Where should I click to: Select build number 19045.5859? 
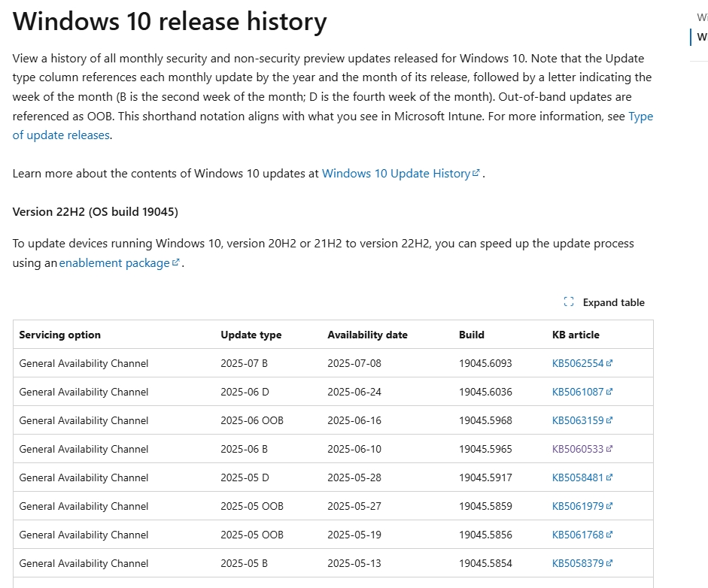[x=485, y=506]
